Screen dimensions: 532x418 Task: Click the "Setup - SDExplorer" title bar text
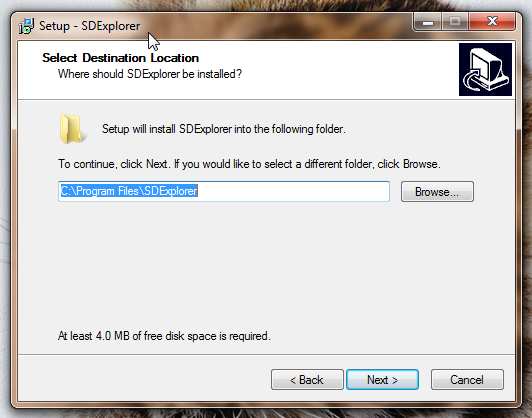[x=90, y=26]
